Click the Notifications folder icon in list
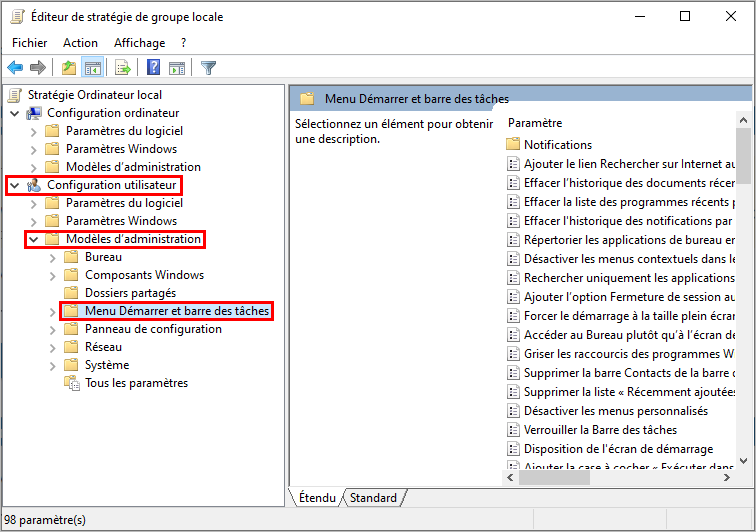 513,144
